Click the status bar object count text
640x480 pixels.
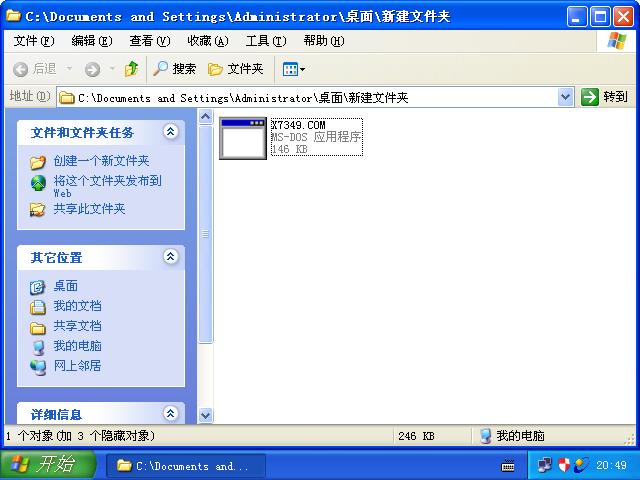click(x=80, y=436)
